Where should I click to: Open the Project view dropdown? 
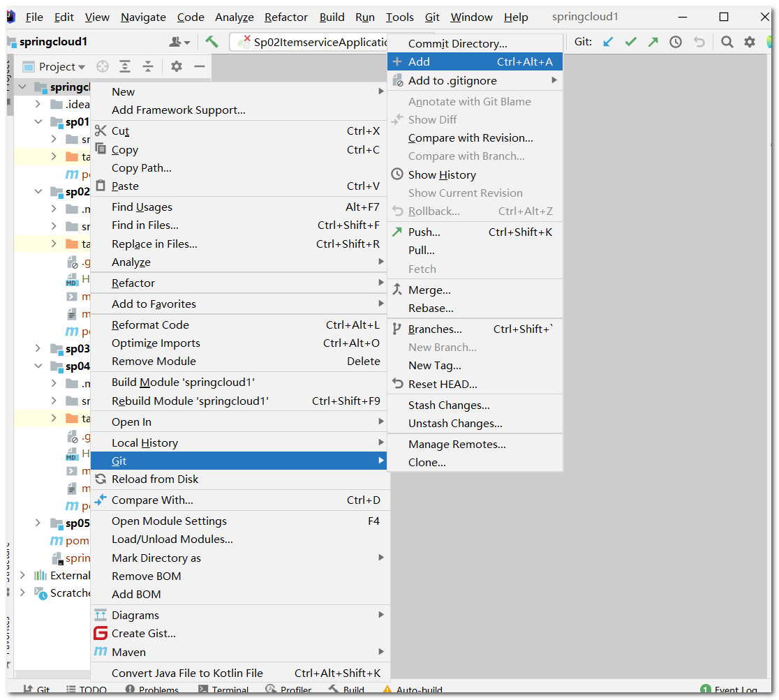[x=61, y=66]
